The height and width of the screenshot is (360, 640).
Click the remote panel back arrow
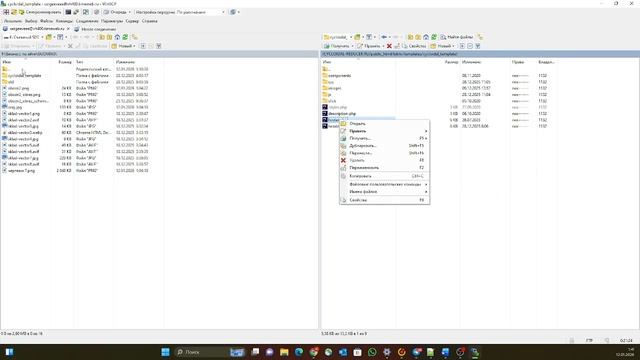(x=384, y=37)
